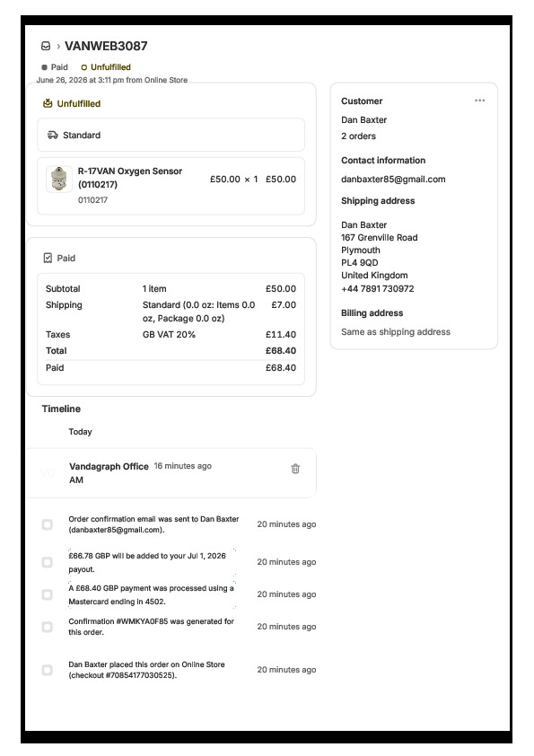Open the R-17VAN Oxygen Sensor product link
Viewport: 534px width, 756px height.
pyautogui.click(x=130, y=178)
